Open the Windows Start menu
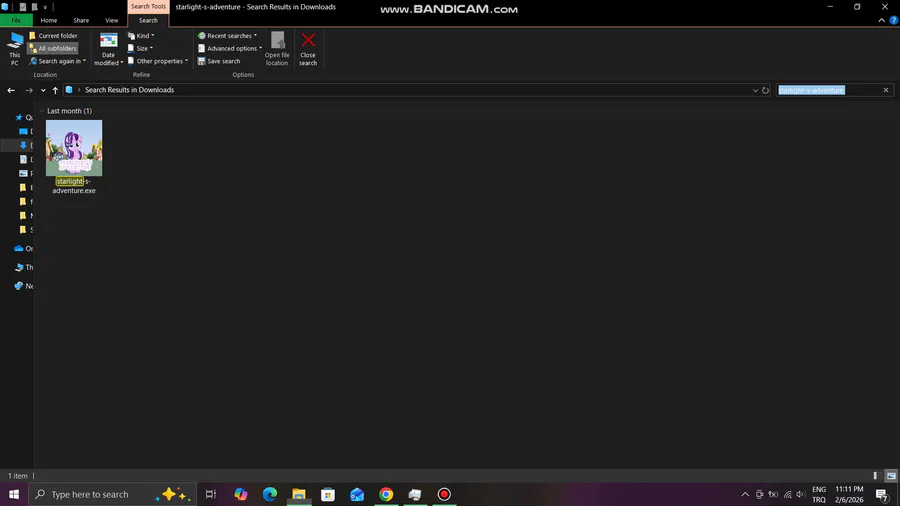 coord(14,494)
